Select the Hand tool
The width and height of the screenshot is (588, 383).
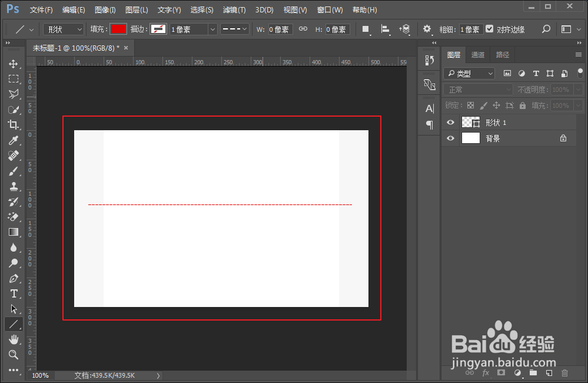pyautogui.click(x=14, y=340)
